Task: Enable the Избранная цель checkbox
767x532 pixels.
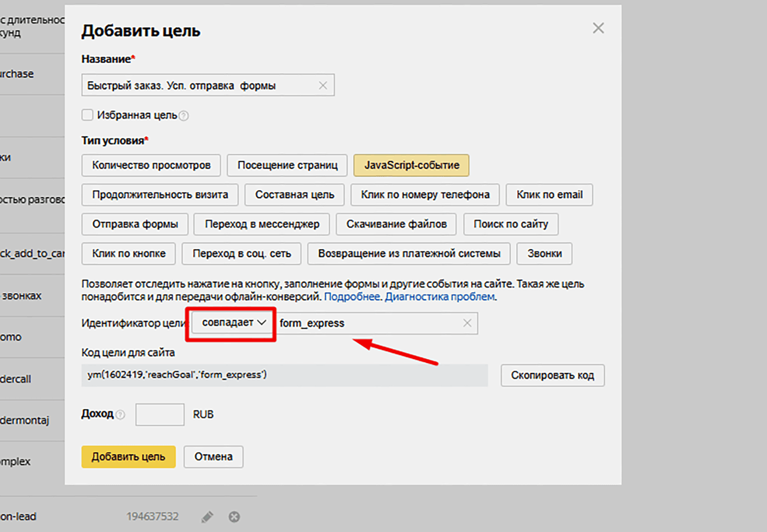Action: tap(88, 115)
